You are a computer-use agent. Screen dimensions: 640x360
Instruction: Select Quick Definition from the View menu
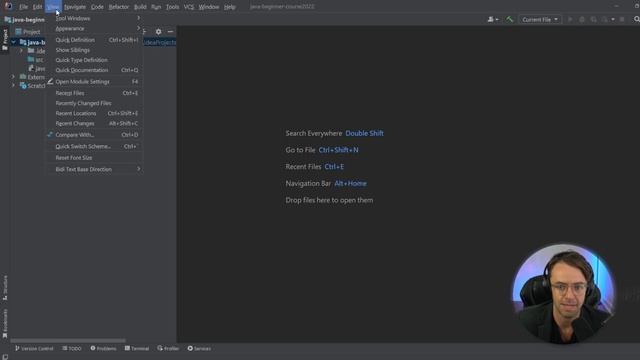click(x=94, y=40)
